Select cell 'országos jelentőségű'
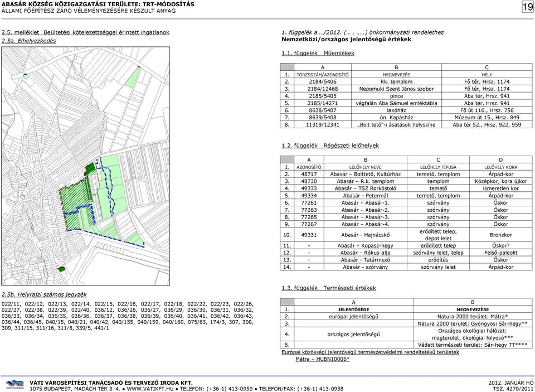This screenshot has height=392, width=535. pyautogui.click(x=353, y=335)
